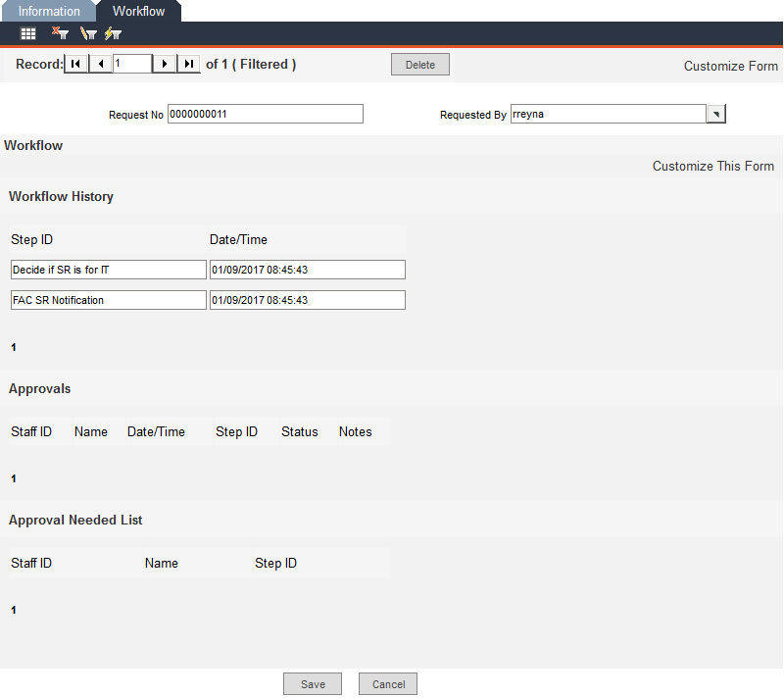Cancel the current changes
Viewport: 784px width, 698px height.
387,683
